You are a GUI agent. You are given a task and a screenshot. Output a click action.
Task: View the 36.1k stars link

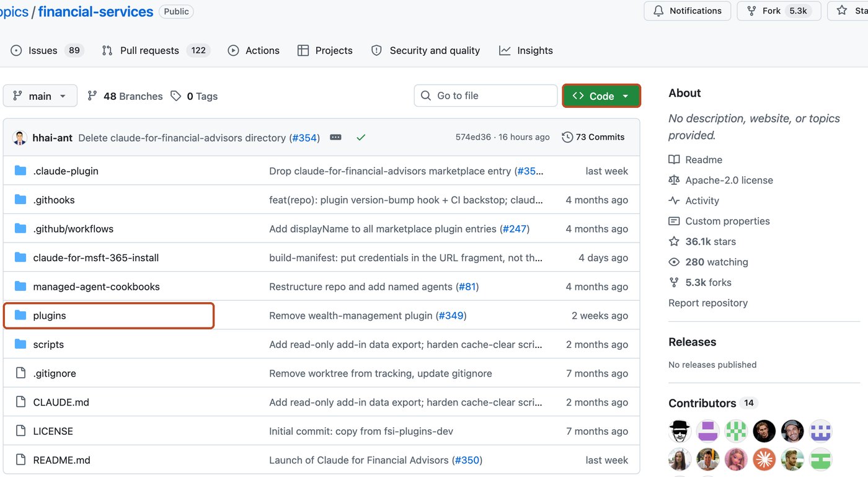point(702,241)
